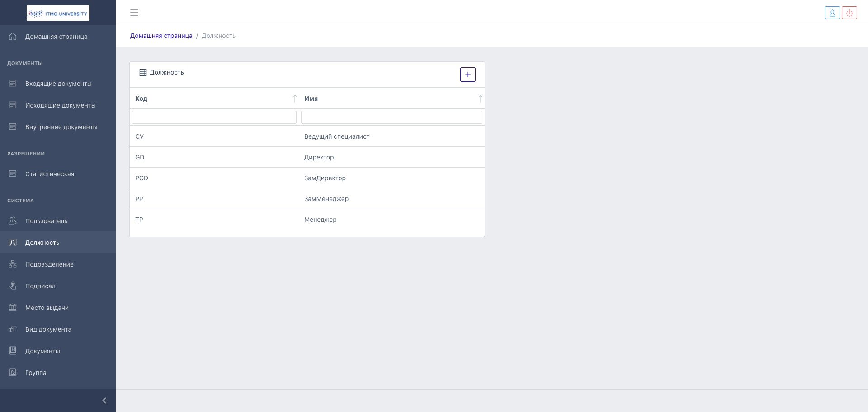Go to Вид документа section
The height and width of the screenshot is (412, 868).
(x=48, y=329)
